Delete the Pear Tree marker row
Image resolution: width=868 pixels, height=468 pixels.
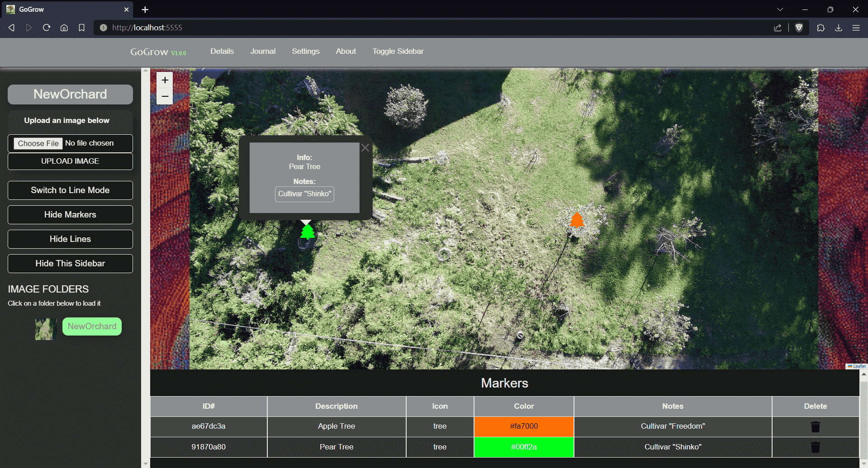coord(815,447)
